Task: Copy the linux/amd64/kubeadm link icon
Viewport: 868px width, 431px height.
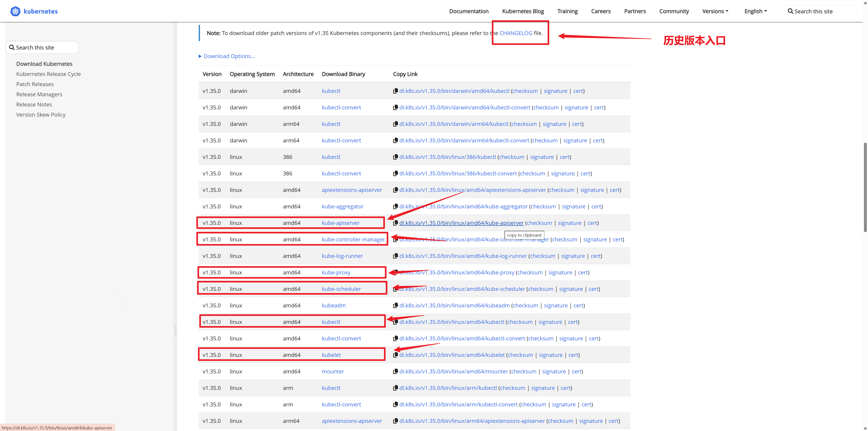Action: [x=395, y=306]
